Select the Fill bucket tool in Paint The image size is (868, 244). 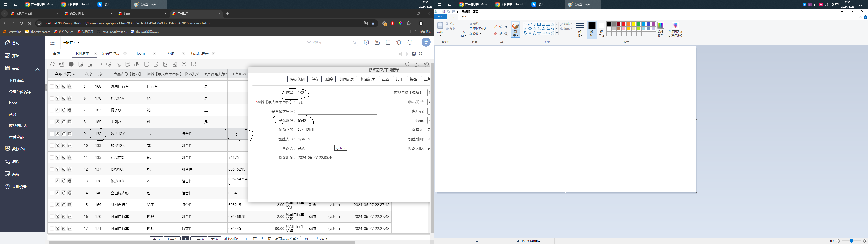500,27
